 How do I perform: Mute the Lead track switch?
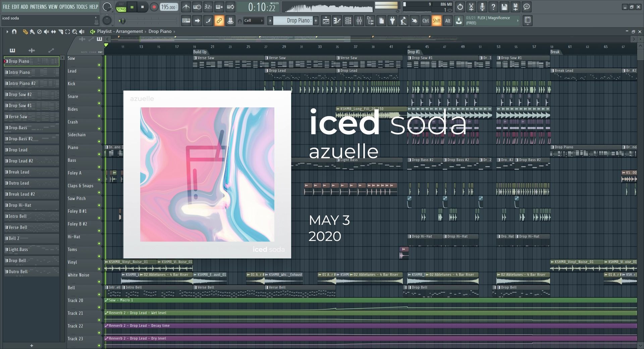point(99,78)
